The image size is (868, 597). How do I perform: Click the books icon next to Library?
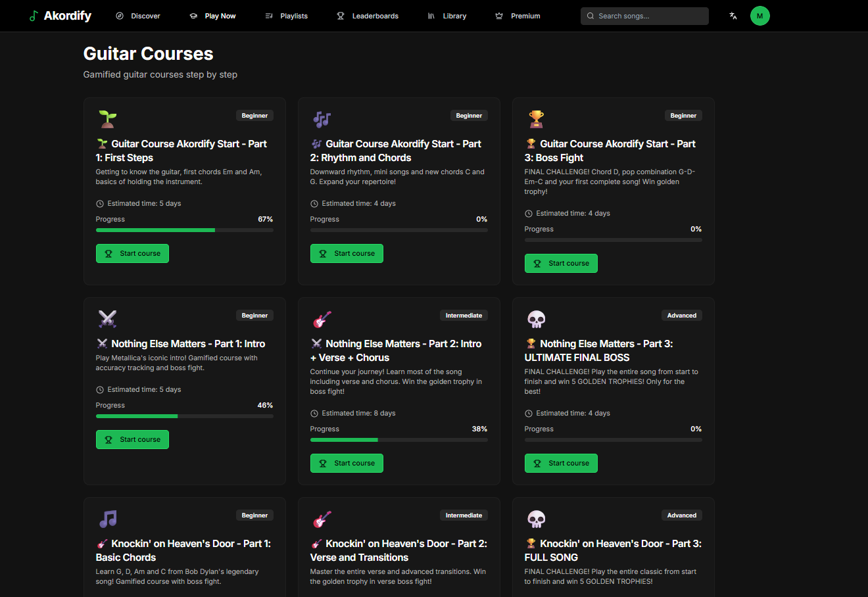tap(431, 16)
